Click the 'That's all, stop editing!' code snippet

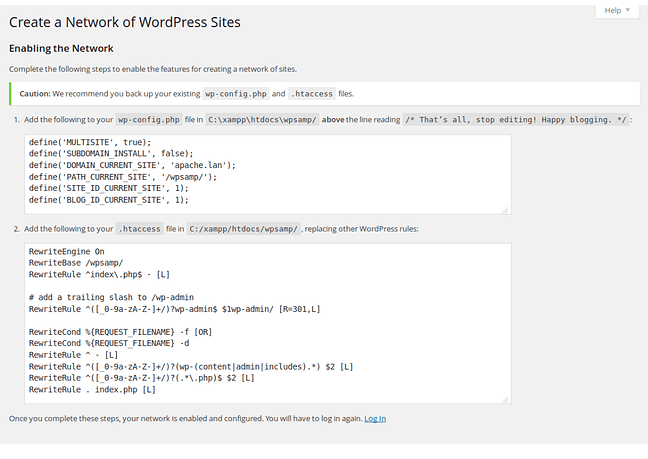pyautogui.click(x=516, y=120)
